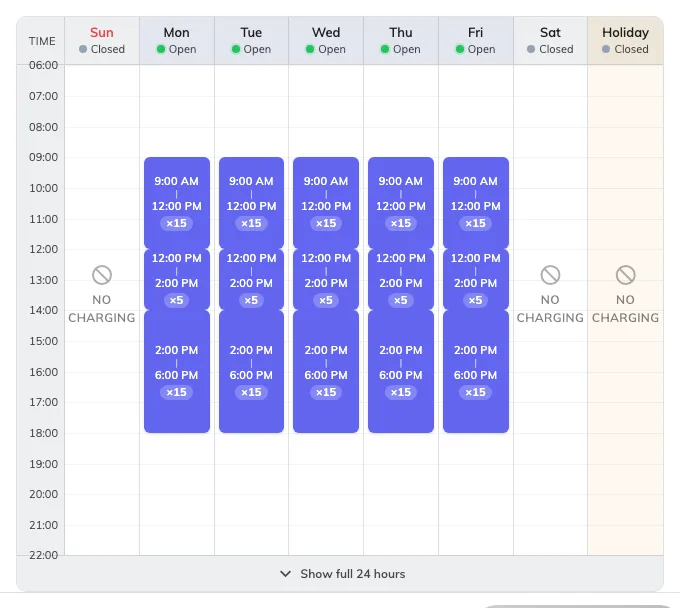Click the TIME column header

(x=42, y=41)
